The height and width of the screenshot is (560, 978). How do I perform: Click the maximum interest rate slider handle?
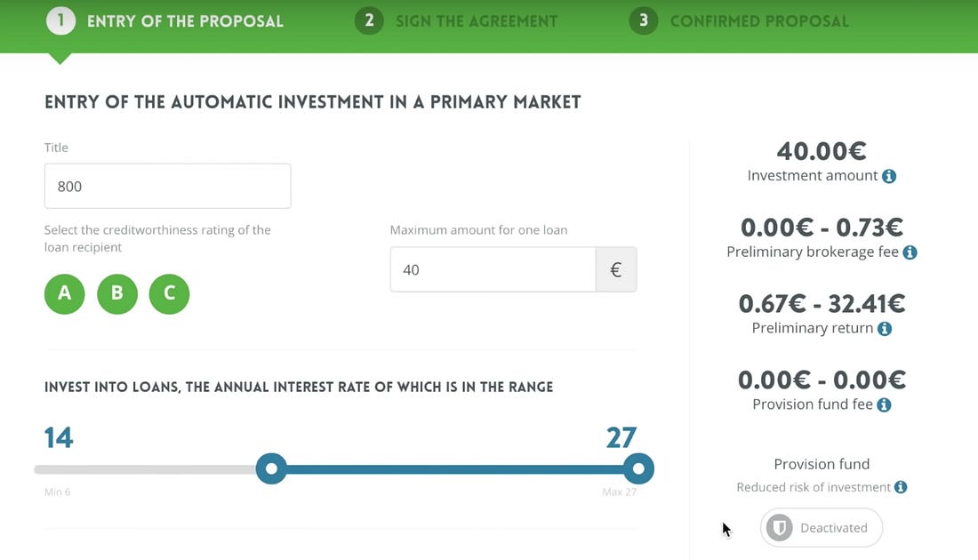coord(638,469)
